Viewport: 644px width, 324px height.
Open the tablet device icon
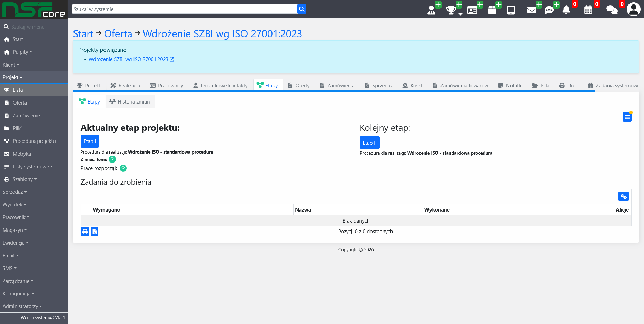click(x=511, y=10)
